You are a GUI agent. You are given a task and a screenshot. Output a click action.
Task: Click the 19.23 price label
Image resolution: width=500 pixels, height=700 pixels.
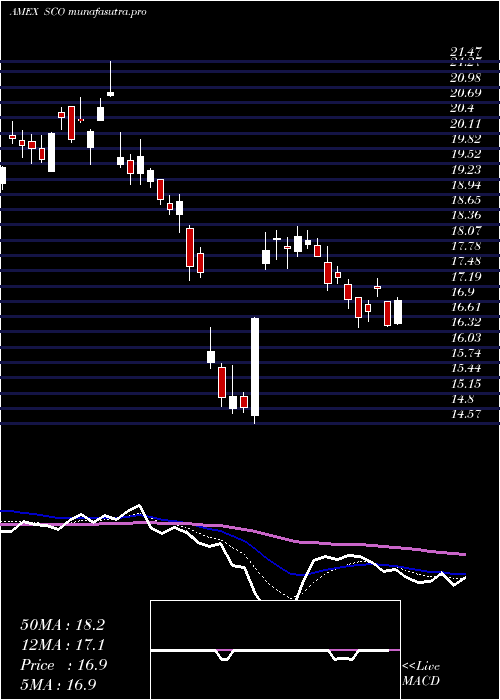[x=466, y=169]
